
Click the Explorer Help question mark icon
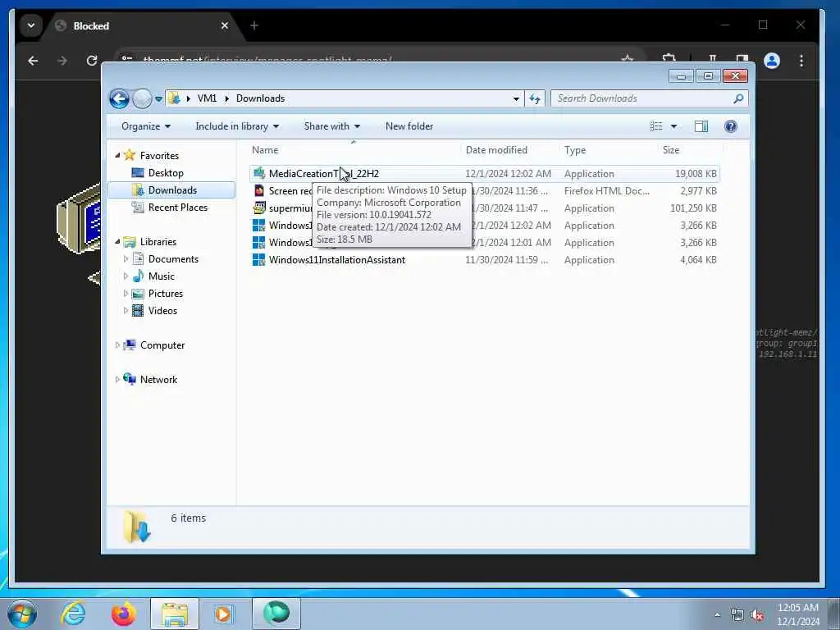point(730,126)
